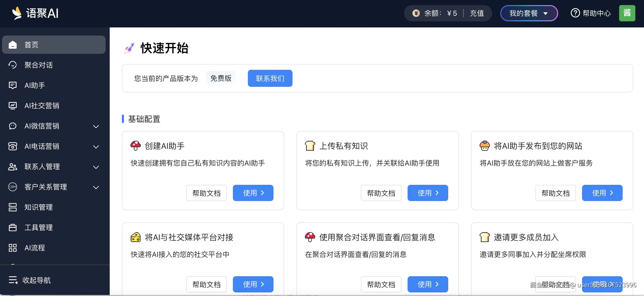The height and width of the screenshot is (296, 644).
Task: Click 充值 to recharge balance
Action: pos(477,13)
